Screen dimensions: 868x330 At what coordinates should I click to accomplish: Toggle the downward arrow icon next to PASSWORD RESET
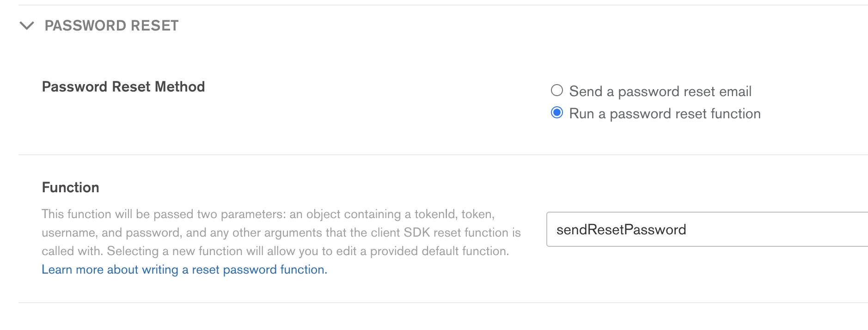pyautogui.click(x=27, y=25)
